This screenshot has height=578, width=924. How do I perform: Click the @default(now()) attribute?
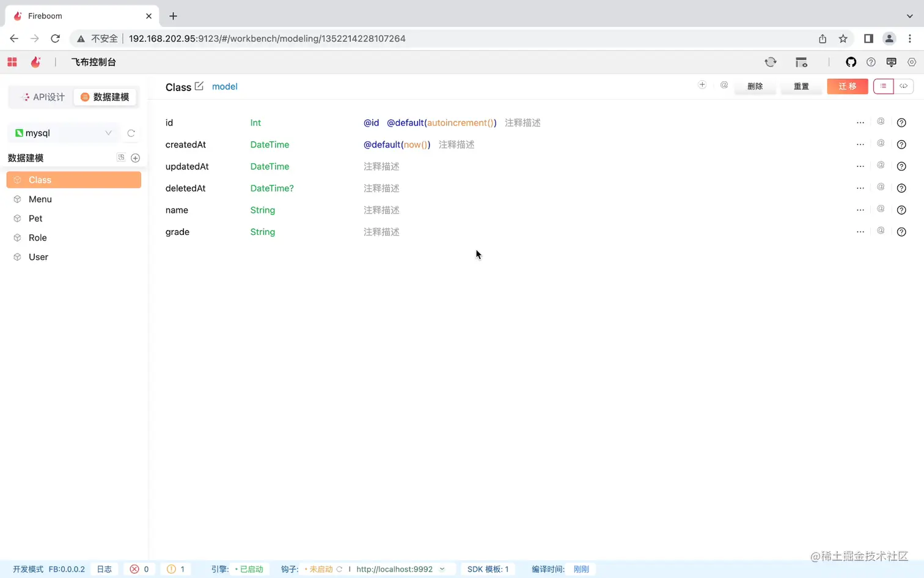pos(397,144)
